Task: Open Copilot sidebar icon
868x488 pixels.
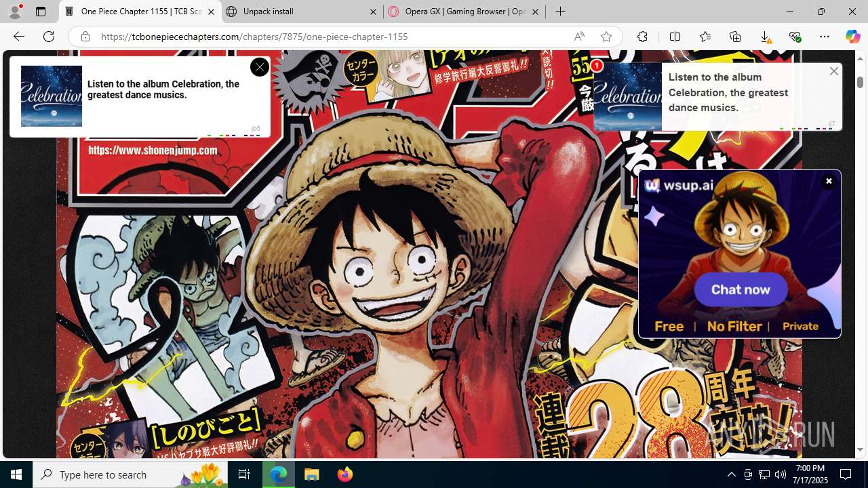Action: point(852,37)
